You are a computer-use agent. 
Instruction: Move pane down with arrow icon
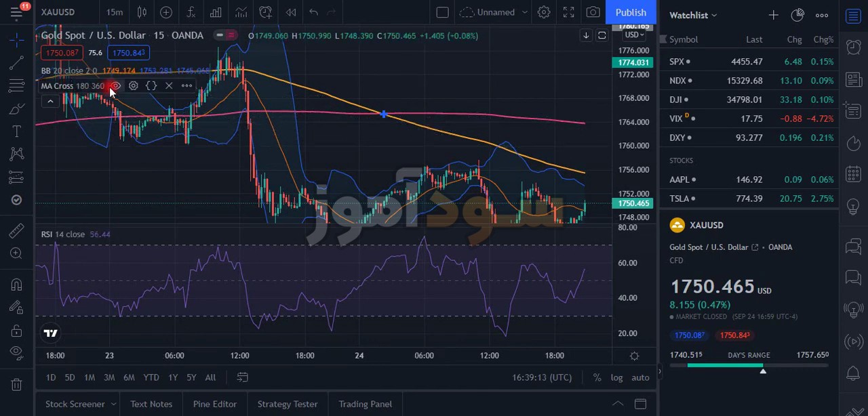point(586,35)
